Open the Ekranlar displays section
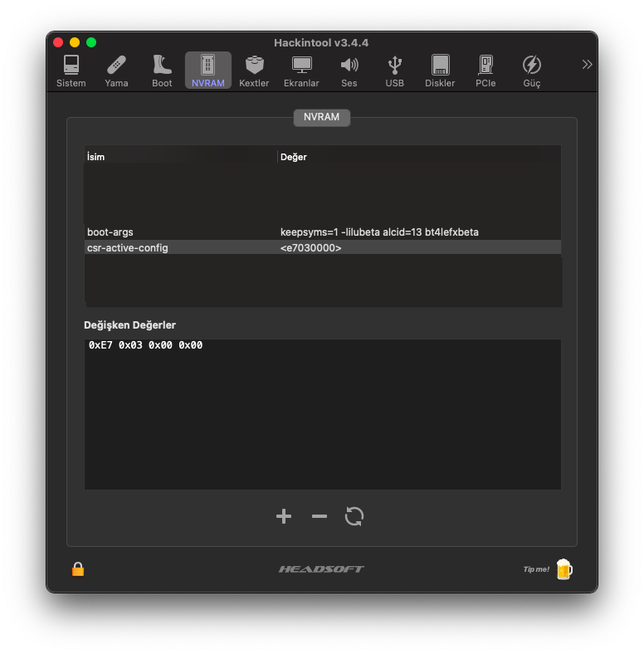Screen dimensions: 644x654 pyautogui.click(x=301, y=71)
